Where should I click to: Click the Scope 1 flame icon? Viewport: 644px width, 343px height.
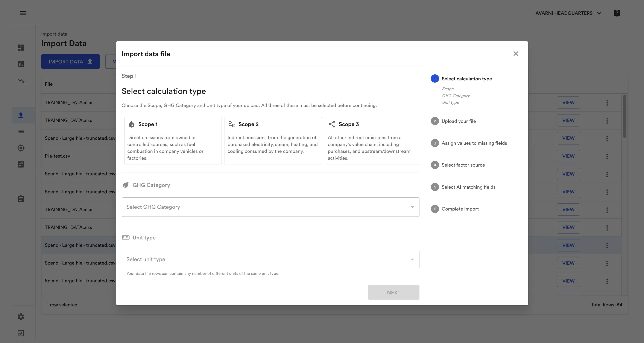[x=132, y=124]
